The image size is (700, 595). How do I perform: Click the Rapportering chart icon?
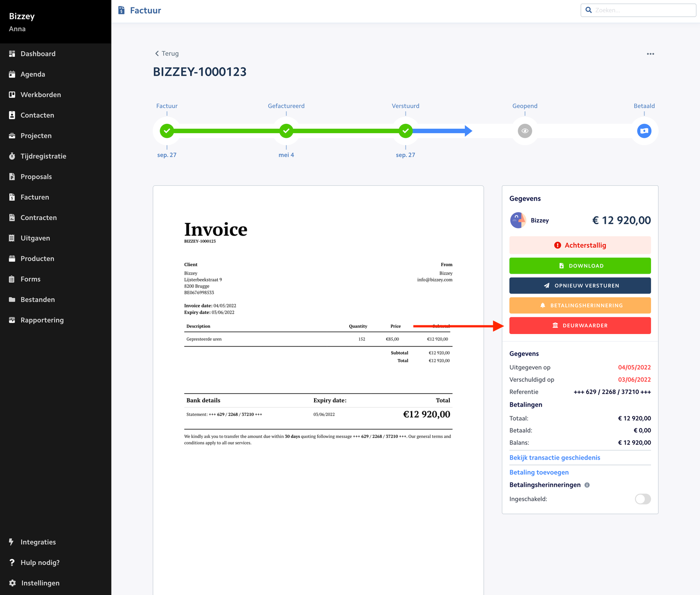(12, 320)
